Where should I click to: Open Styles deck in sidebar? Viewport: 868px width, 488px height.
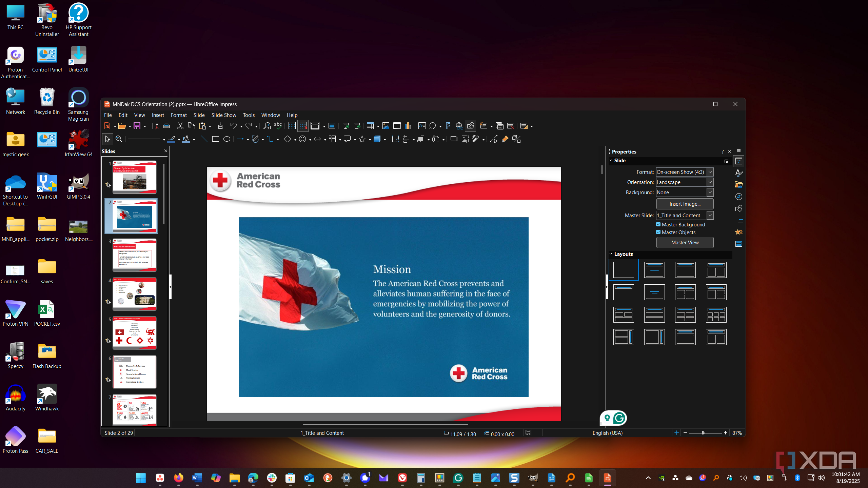739,173
